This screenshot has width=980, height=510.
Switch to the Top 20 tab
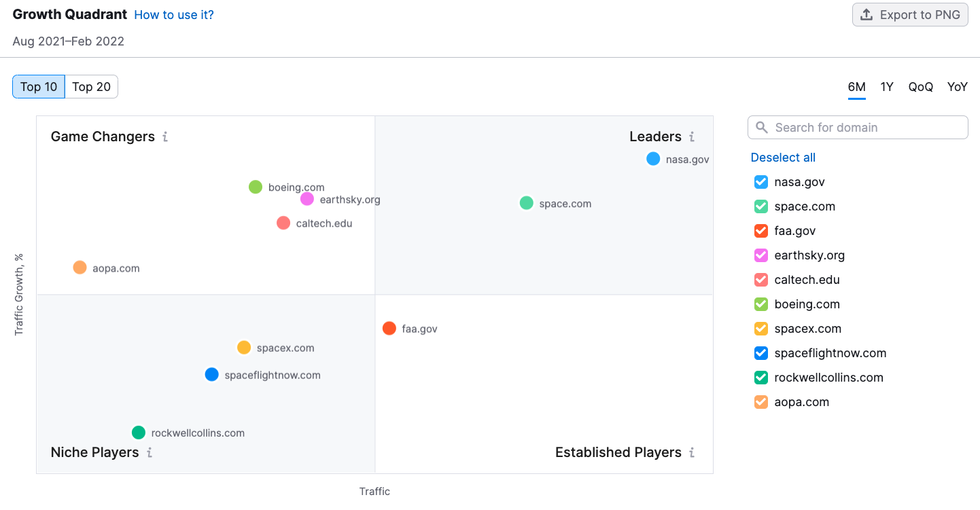(x=92, y=87)
